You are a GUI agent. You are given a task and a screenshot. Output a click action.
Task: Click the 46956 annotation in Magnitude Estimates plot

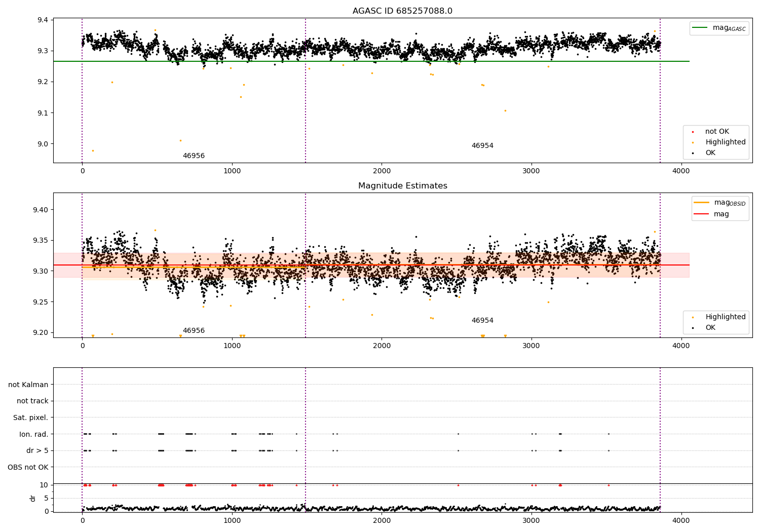(194, 331)
